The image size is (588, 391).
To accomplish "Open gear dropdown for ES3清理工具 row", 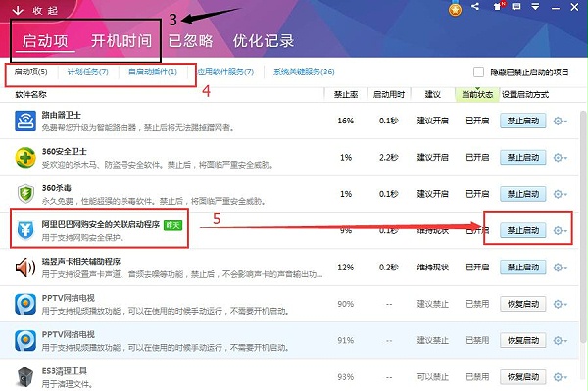I will (561, 377).
